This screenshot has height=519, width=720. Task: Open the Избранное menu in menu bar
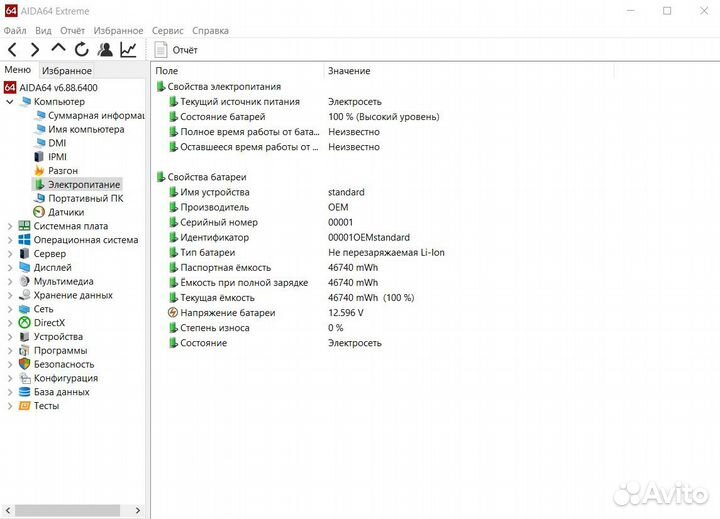pyautogui.click(x=118, y=31)
